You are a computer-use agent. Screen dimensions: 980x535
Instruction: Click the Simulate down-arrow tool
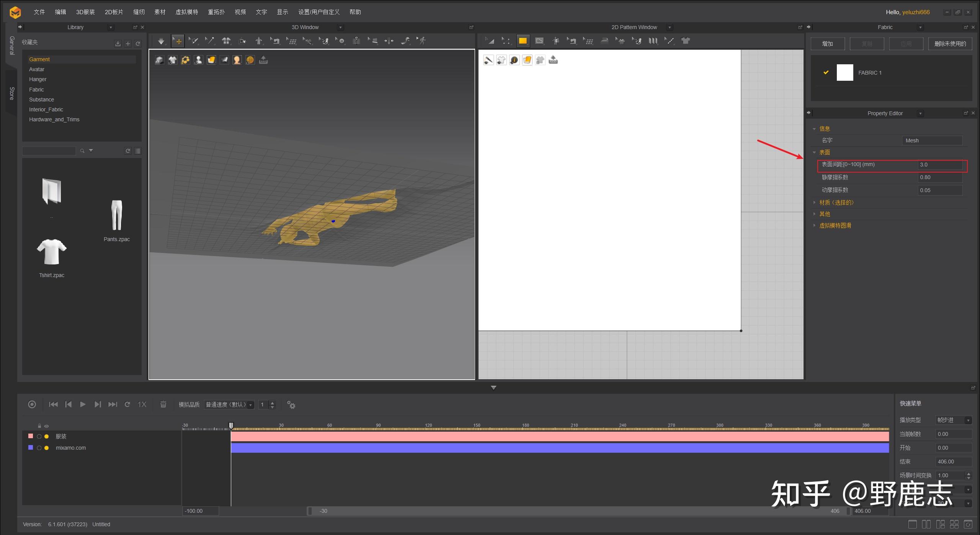coord(161,41)
